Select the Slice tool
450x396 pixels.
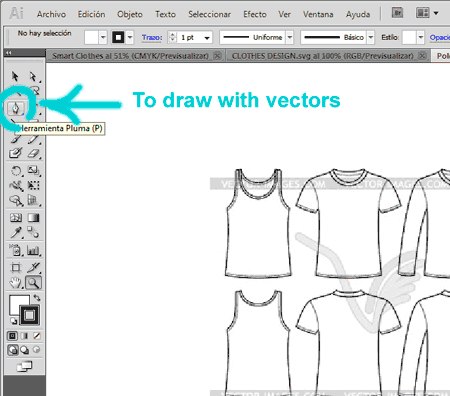pos(33,268)
